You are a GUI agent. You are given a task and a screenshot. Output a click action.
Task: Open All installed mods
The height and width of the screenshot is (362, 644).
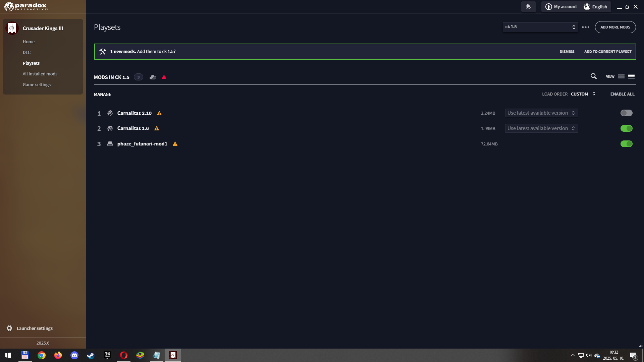click(40, 74)
